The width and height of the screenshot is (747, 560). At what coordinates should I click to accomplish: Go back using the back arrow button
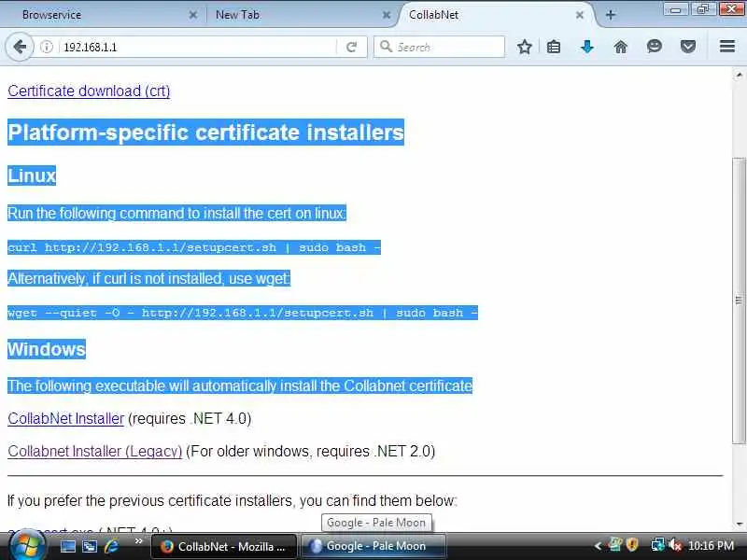pos(20,47)
